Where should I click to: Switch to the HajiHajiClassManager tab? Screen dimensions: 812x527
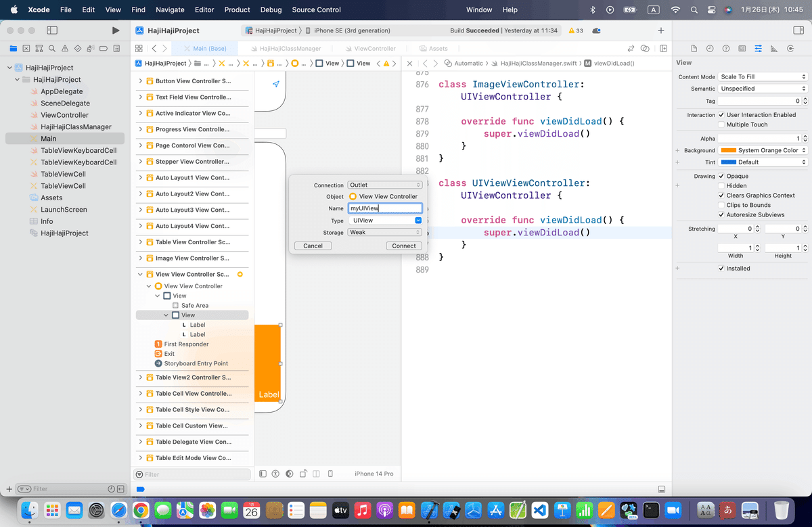[x=285, y=49]
